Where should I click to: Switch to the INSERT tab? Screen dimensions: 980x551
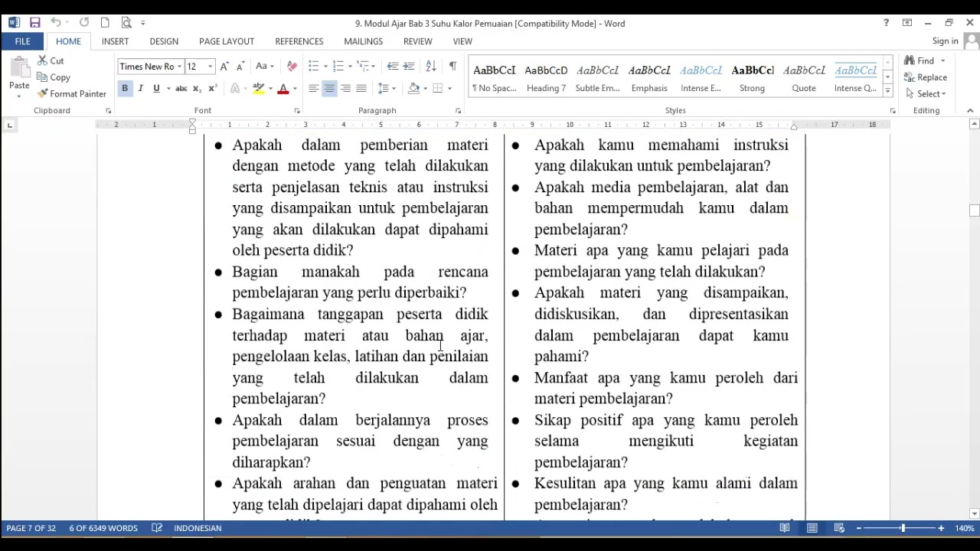tap(116, 41)
